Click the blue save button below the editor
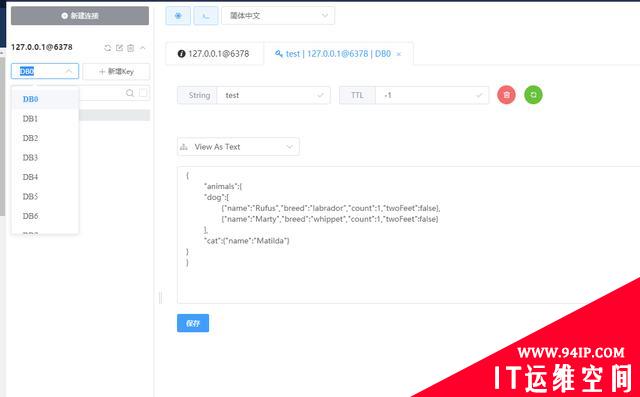The width and height of the screenshot is (640, 397). pos(193,323)
